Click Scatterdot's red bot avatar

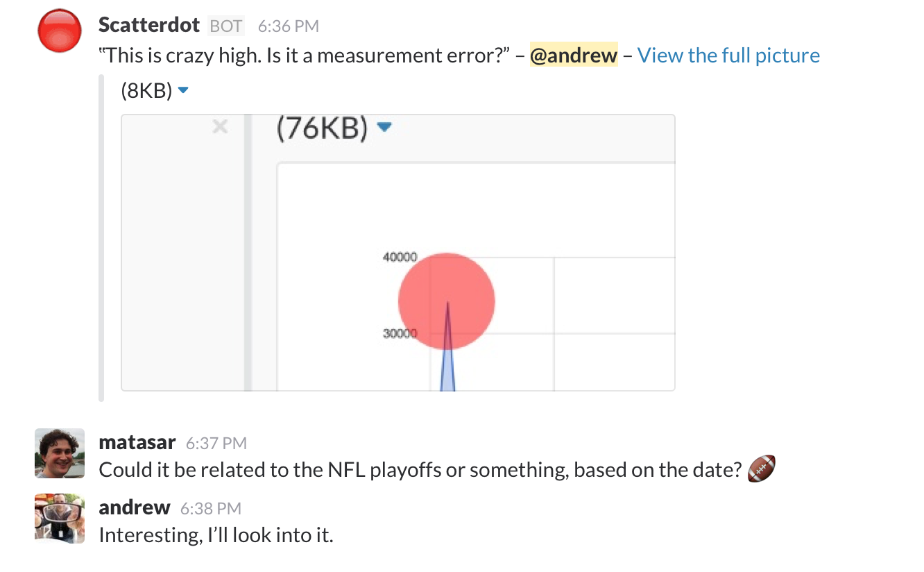click(x=59, y=31)
